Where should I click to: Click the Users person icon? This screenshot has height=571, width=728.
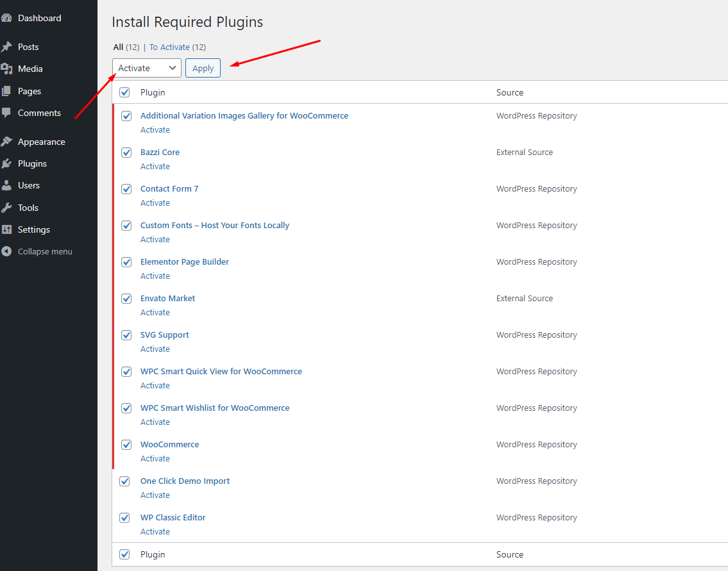coord(6,185)
